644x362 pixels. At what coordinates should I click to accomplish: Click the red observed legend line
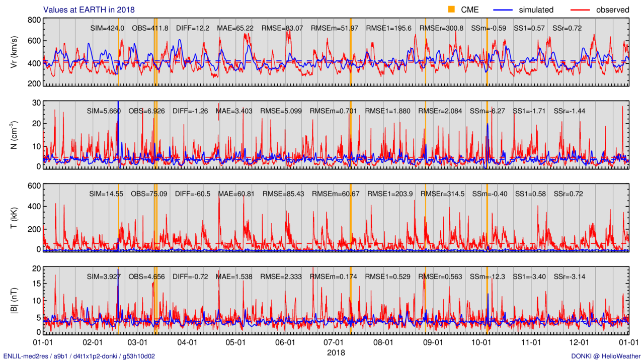(x=582, y=9)
